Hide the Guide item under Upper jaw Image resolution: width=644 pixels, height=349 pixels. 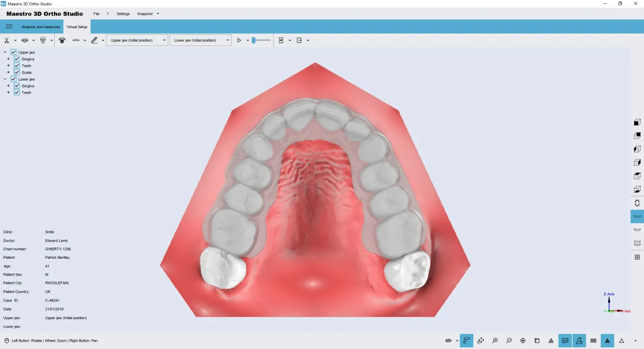(x=17, y=72)
